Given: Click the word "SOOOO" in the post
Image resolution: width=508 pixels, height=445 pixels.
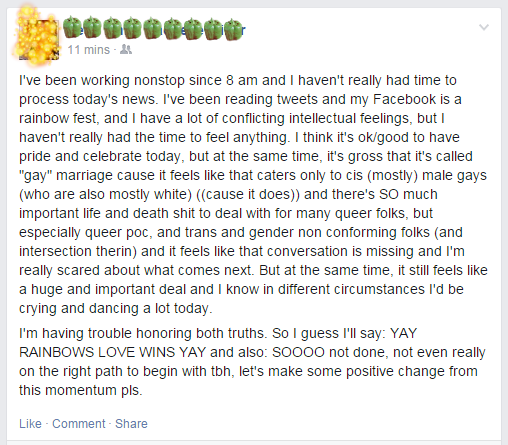Looking at the screenshot, I should [x=298, y=352].
